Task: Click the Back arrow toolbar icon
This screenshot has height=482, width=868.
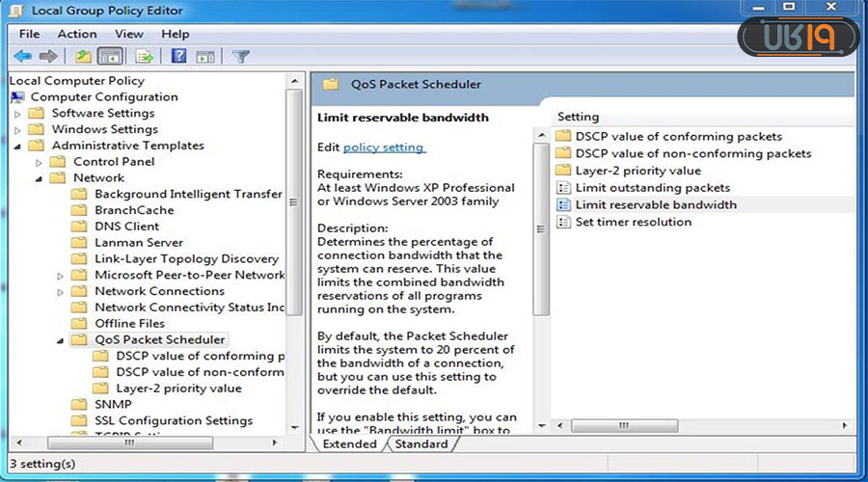Action: (x=22, y=56)
